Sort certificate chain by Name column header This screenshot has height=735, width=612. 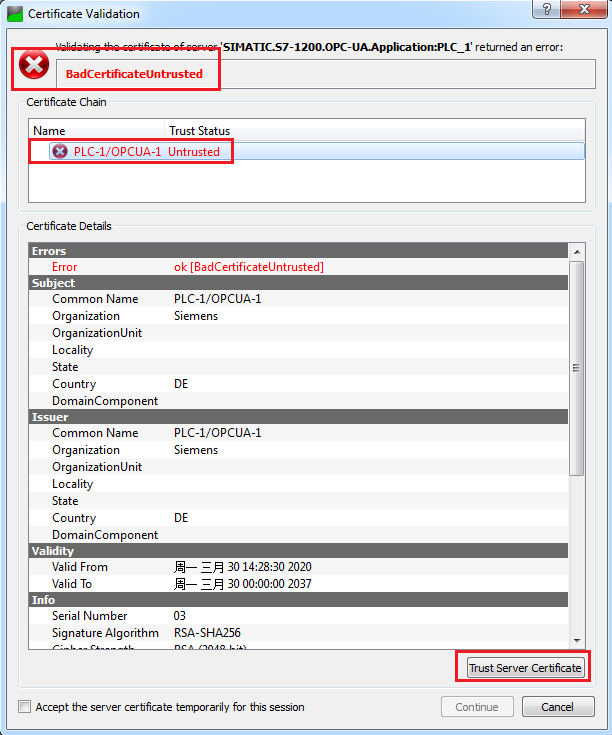coord(95,130)
